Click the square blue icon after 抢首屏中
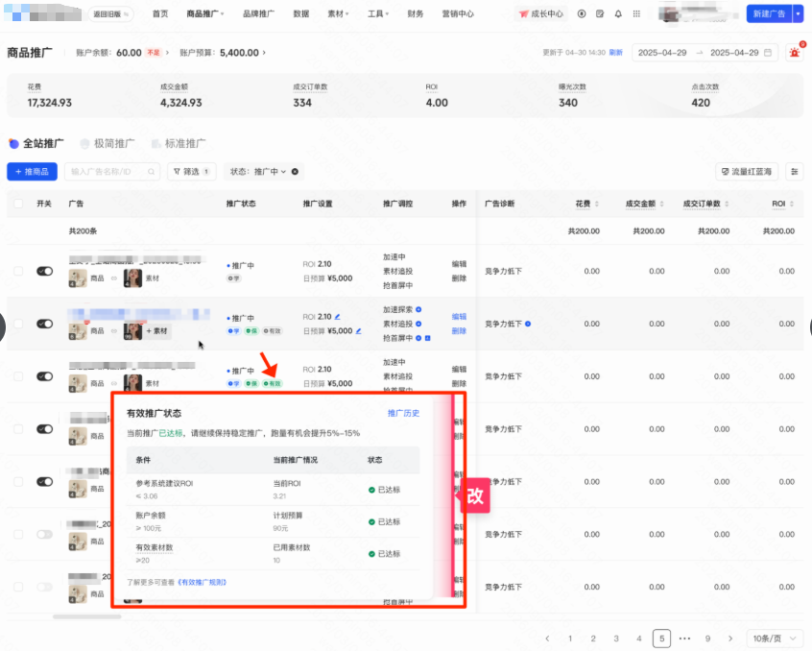Image resolution: width=812 pixels, height=651 pixels. click(x=428, y=338)
